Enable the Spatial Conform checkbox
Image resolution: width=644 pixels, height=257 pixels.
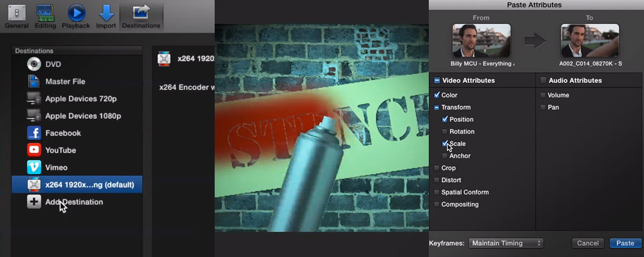pos(436,192)
